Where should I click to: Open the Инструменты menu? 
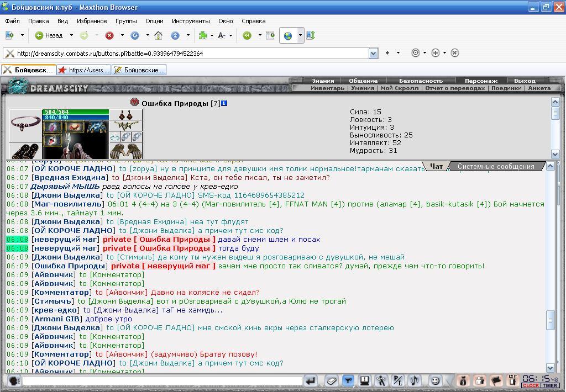click(191, 21)
